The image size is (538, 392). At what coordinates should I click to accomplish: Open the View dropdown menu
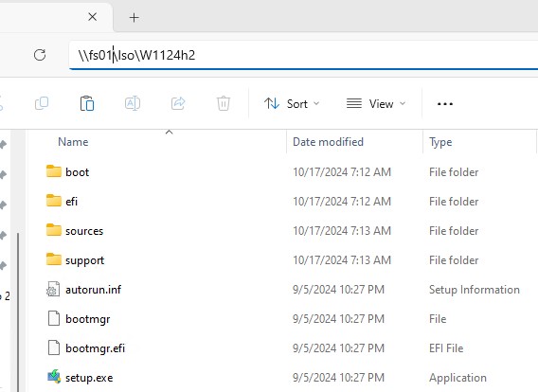[376, 103]
